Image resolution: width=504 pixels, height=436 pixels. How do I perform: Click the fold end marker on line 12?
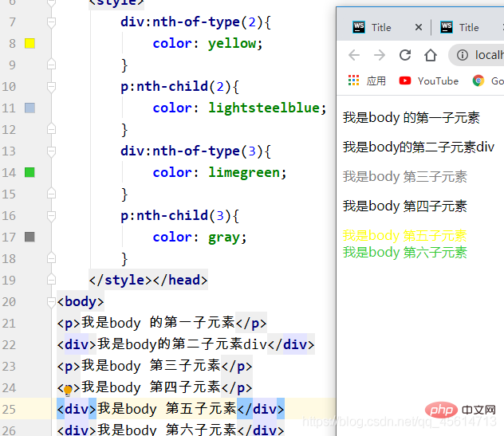coord(51,129)
